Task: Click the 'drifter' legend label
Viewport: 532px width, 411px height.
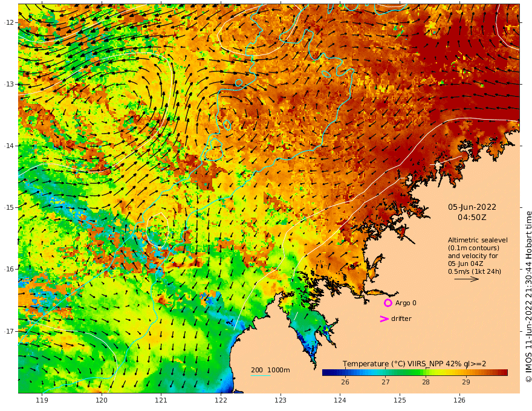Action: tap(401, 319)
